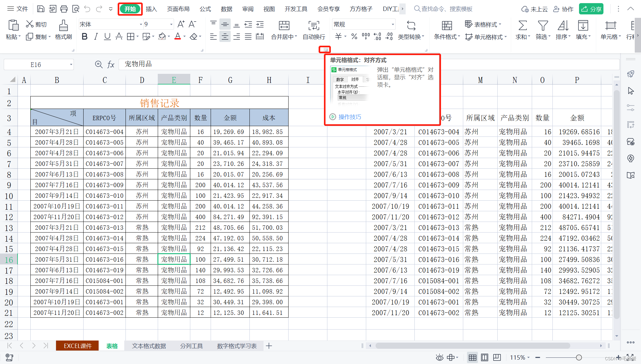
Task: Open the 分列工具 sheet tab
Action: pyautogui.click(x=191, y=346)
